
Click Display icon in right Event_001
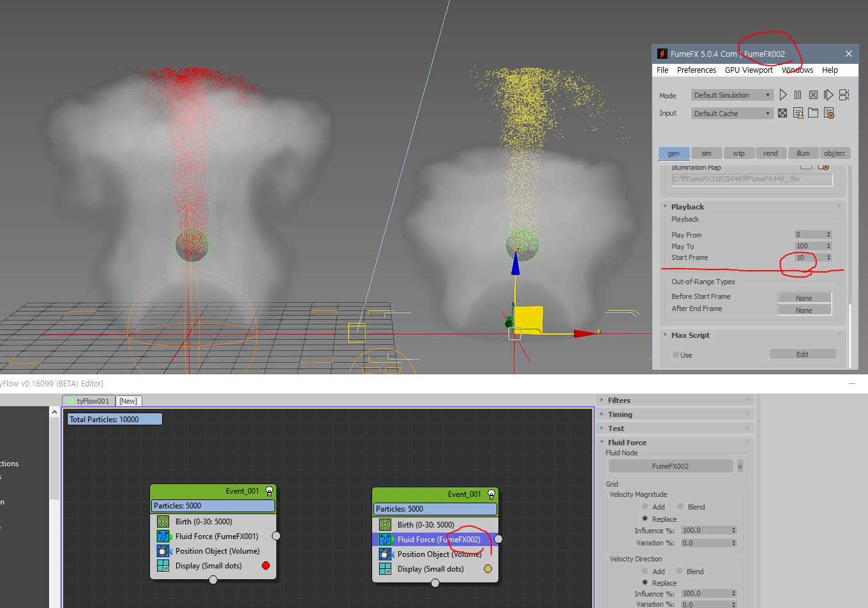click(385, 569)
